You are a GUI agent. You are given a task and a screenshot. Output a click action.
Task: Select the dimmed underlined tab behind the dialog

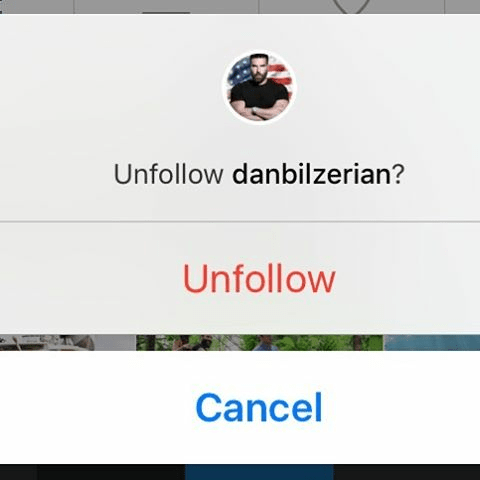click(x=166, y=7)
